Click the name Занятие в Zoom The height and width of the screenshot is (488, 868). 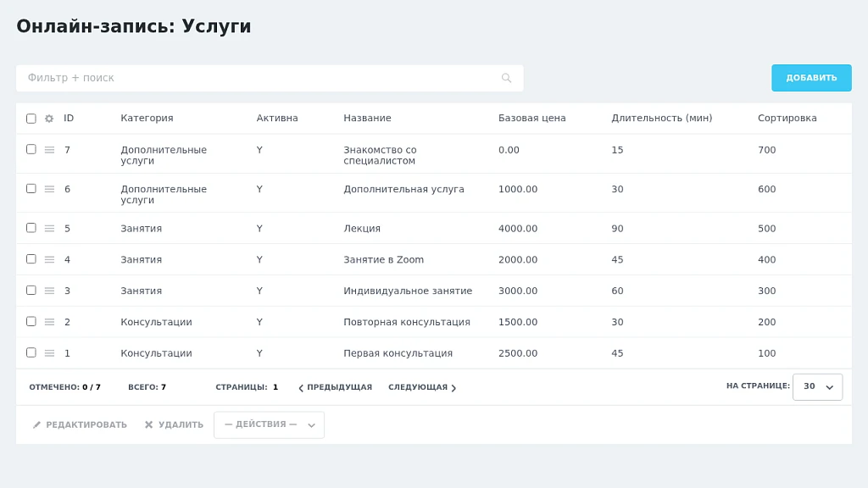click(x=383, y=259)
